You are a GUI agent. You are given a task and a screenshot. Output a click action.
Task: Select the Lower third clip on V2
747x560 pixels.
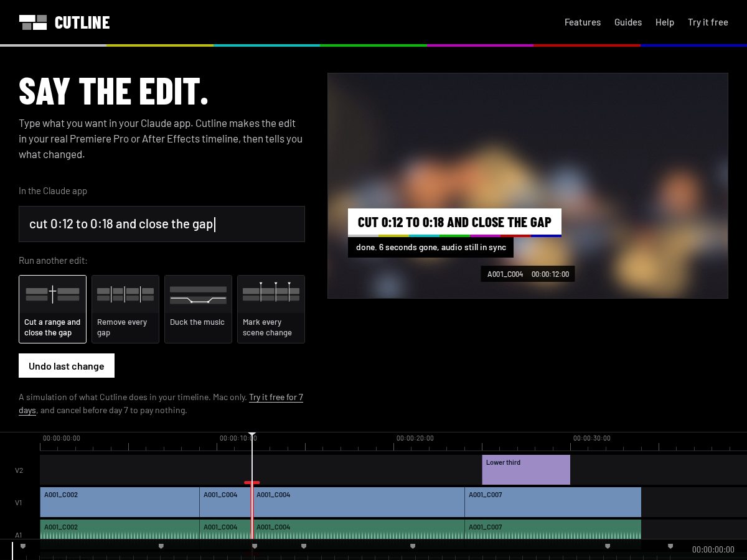(x=526, y=470)
